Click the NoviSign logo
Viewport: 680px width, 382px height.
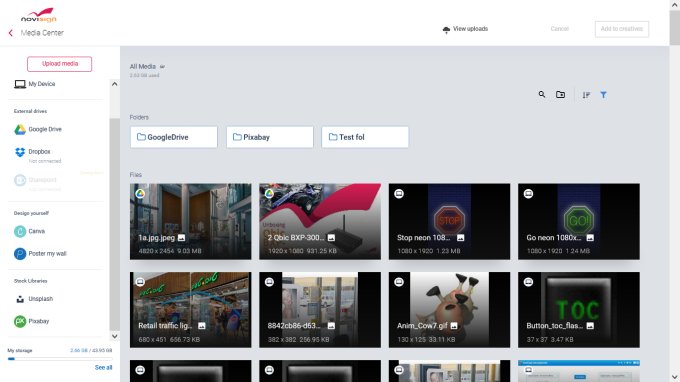click(x=39, y=15)
